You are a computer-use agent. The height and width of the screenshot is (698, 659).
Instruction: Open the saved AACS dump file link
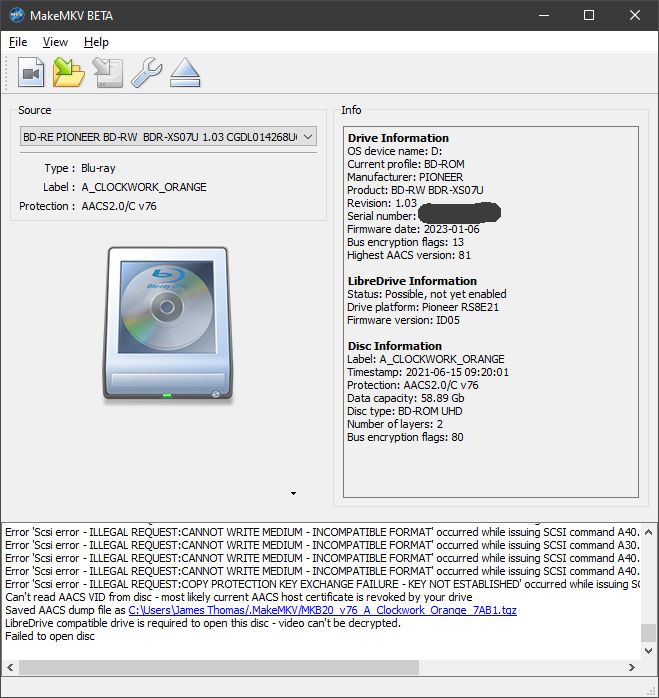click(322, 609)
